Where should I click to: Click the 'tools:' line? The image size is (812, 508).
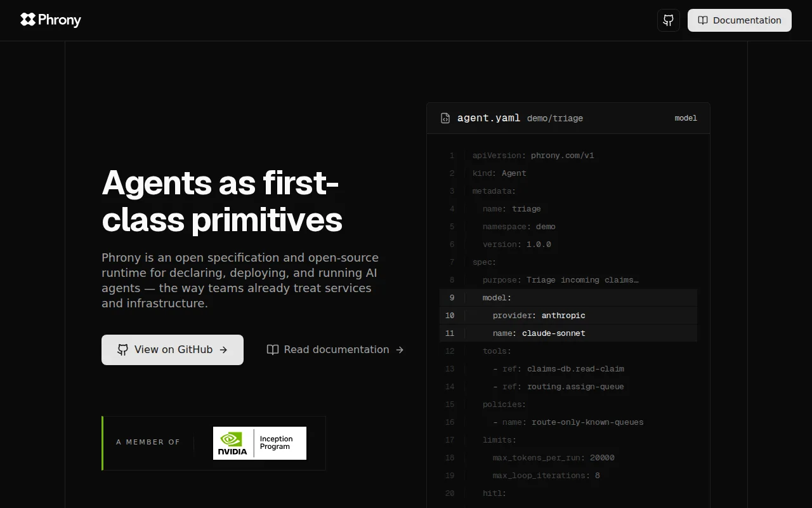coord(568,351)
